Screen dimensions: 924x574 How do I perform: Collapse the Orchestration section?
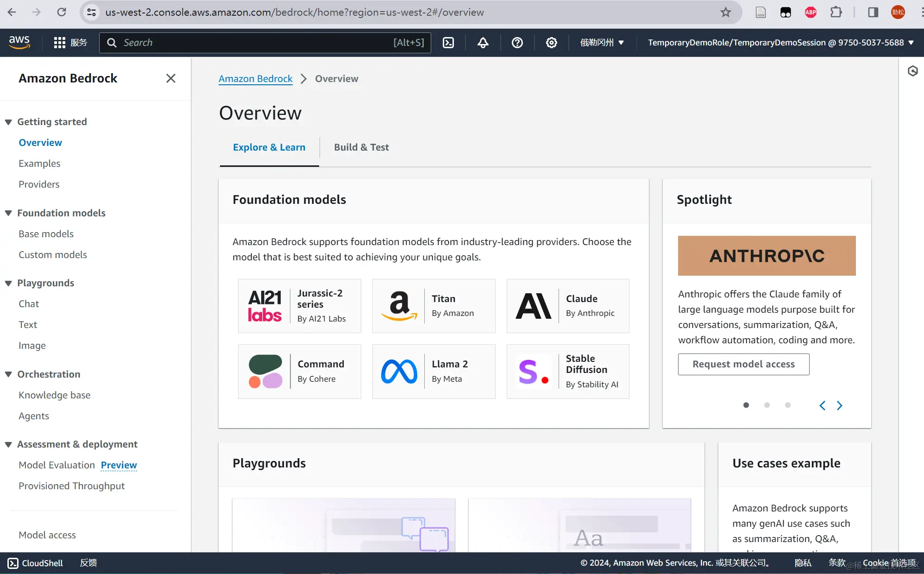8,374
